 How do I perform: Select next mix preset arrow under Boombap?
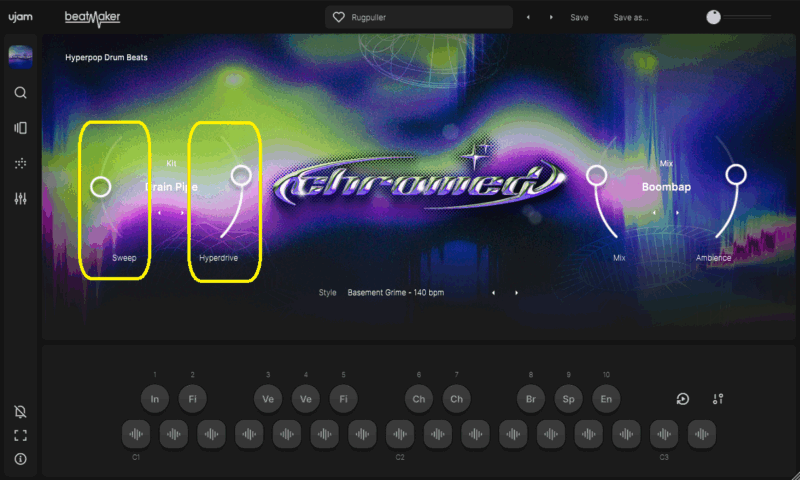pyautogui.click(x=678, y=213)
